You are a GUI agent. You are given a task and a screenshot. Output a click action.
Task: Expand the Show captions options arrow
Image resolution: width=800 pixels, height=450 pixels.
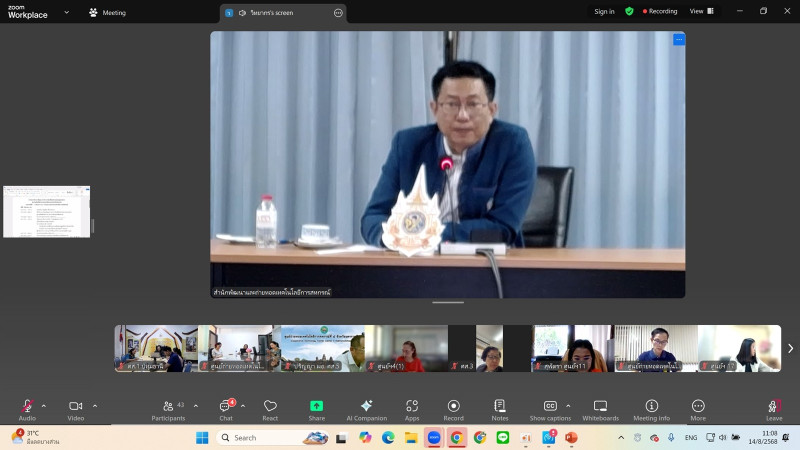point(568,405)
